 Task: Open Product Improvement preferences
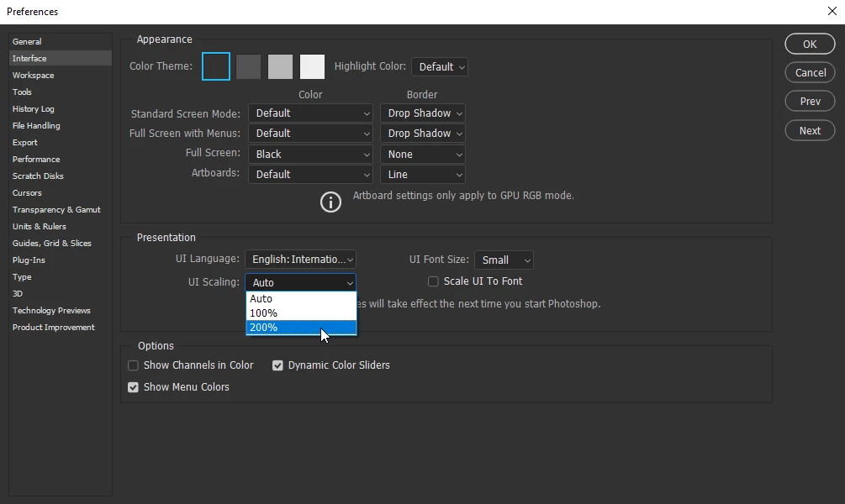tap(61, 327)
